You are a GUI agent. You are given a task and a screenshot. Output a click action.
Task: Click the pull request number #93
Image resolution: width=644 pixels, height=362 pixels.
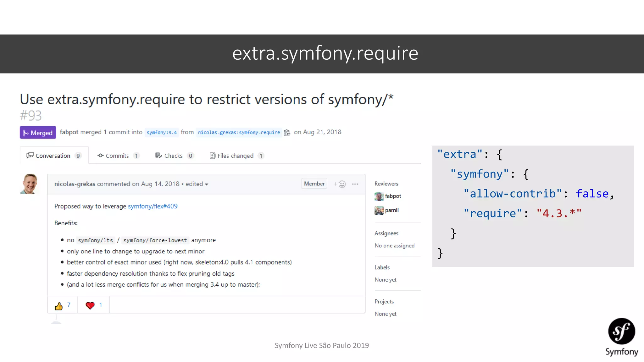(x=31, y=115)
